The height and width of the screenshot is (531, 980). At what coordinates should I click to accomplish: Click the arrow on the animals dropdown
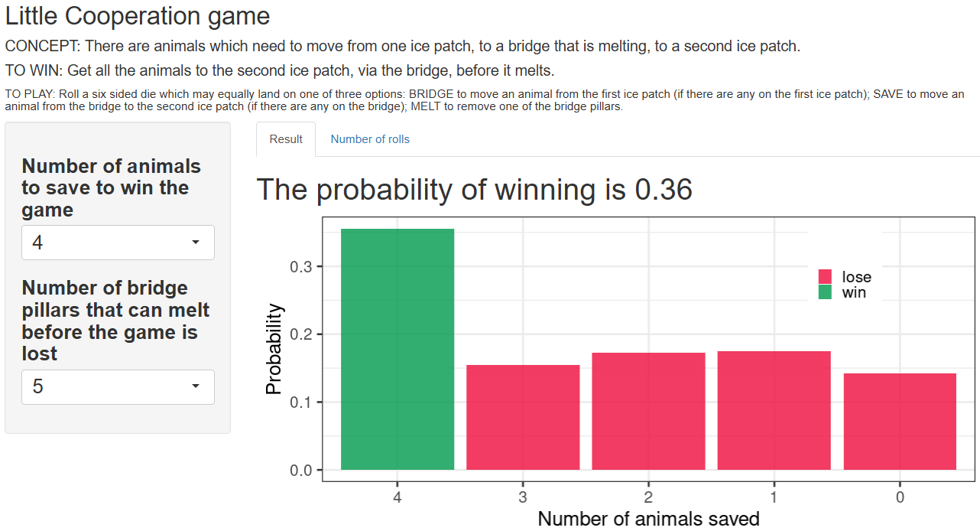click(x=196, y=243)
